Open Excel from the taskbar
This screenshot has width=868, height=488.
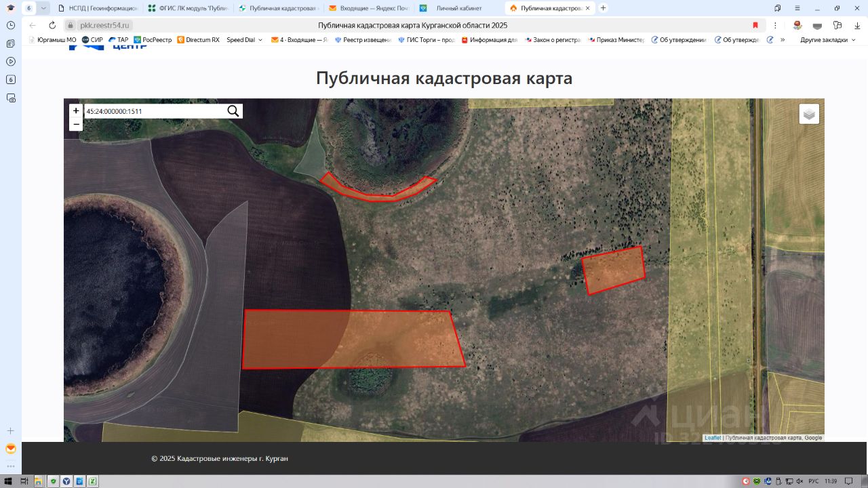point(93,481)
